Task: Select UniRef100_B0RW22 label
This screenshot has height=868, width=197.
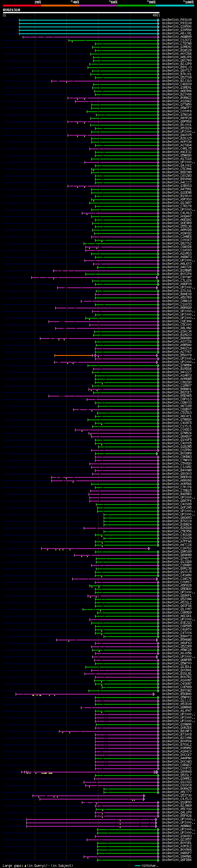Action: coord(177,98)
